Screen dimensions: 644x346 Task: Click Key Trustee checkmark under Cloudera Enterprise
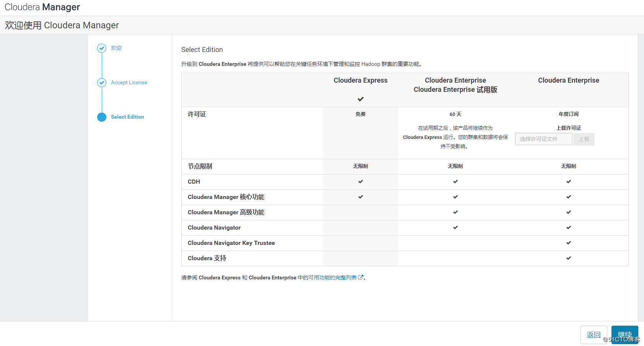569,243
